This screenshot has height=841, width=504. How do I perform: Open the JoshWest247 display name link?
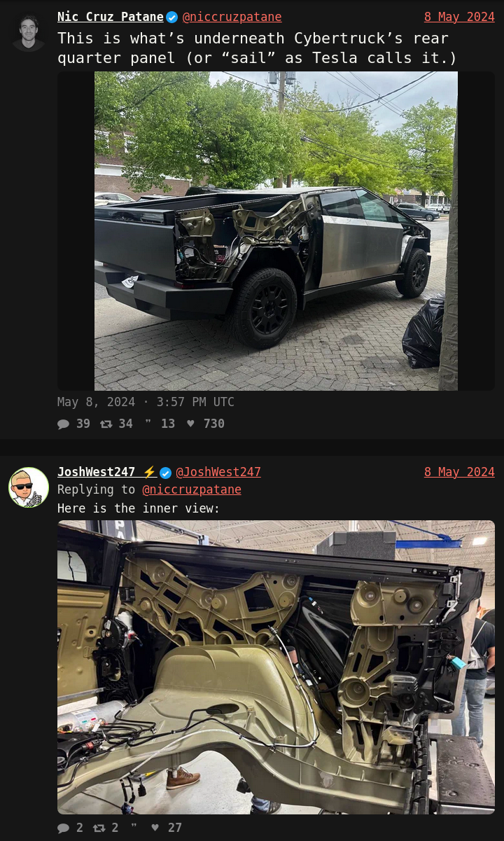tap(107, 472)
